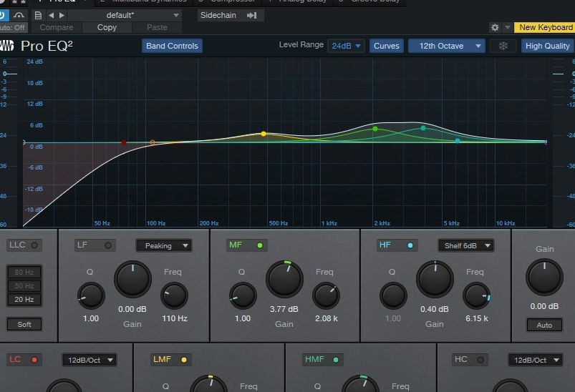The width and height of the screenshot is (575, 392).
Task: Click the PreSonus logo beside Pro EQ²
Action: point(6,46)
